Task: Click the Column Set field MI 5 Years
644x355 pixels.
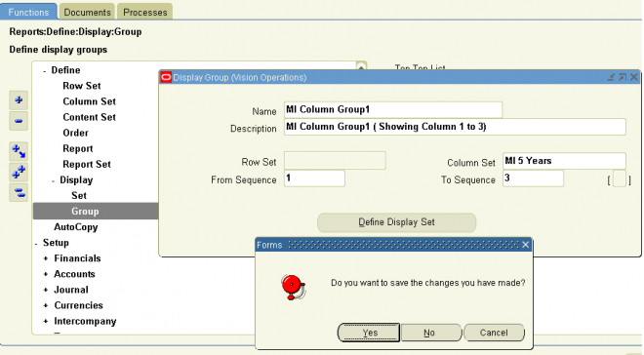Action: (564, 161)
